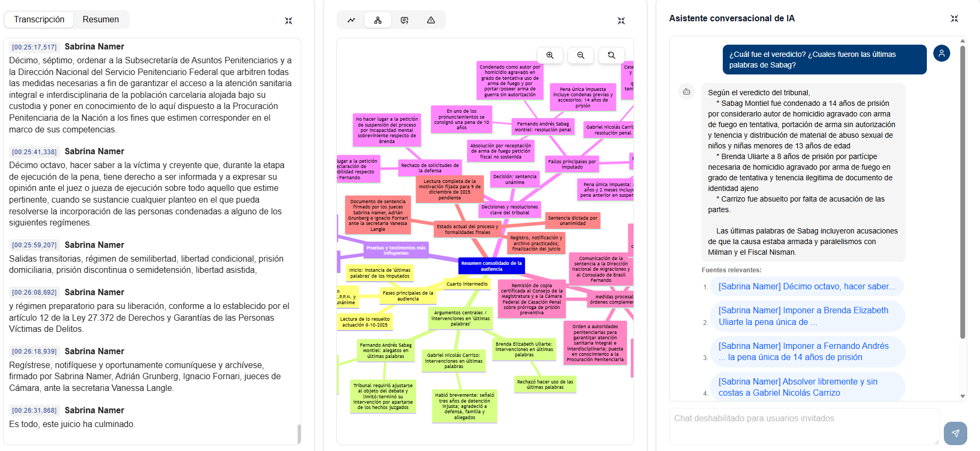Select the 'Estado actual del proceso y formalidades finales' node

click(x=468, y=229)
